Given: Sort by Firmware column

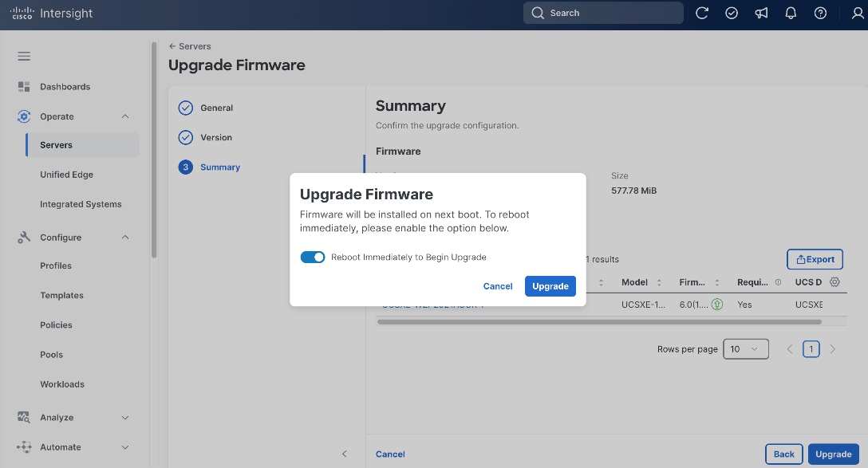Looking at the screenshot, I should point(717,282).
